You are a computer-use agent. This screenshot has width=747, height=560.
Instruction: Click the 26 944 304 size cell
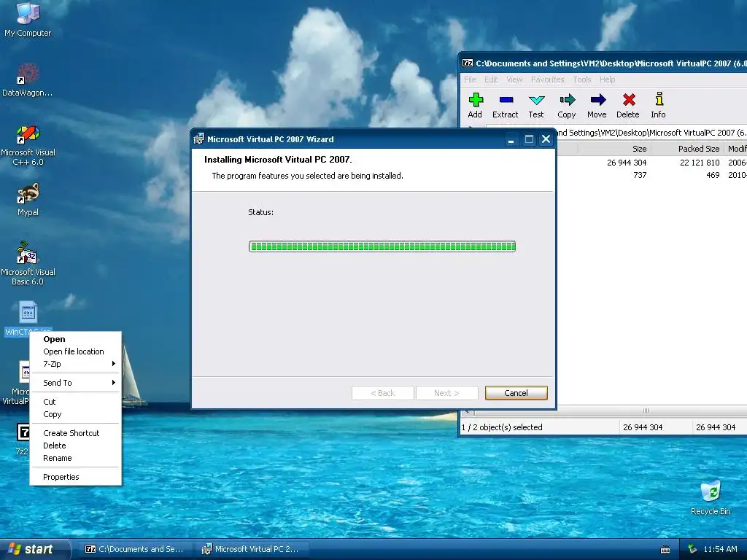point(627,163)
